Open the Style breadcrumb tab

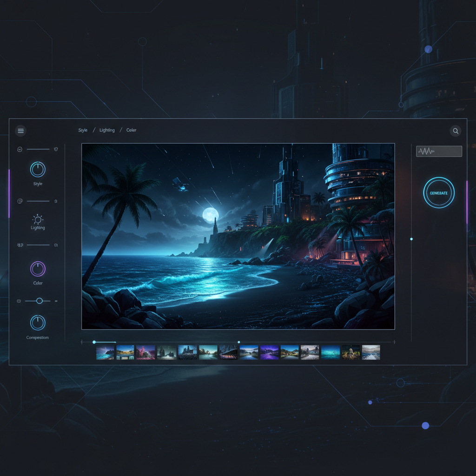83,130
